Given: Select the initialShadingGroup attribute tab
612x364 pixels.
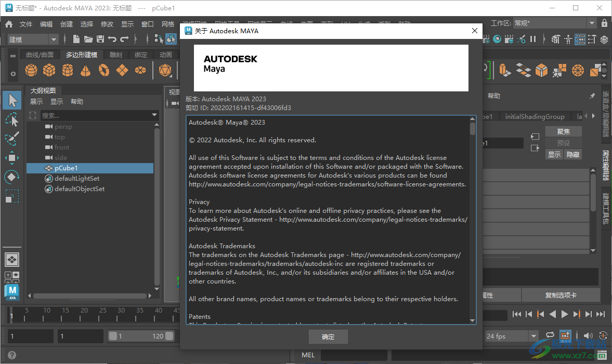Looking at the screenshot, I should click(535, 116).
